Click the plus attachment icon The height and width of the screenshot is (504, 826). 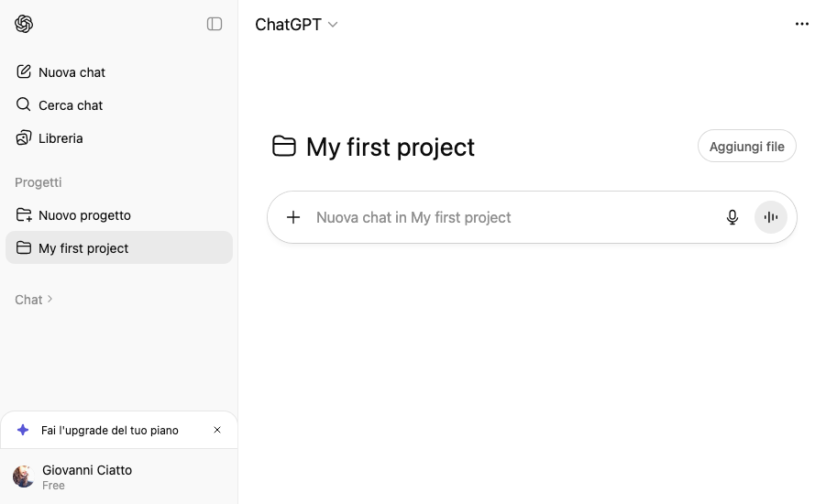[x=293, y=217]
